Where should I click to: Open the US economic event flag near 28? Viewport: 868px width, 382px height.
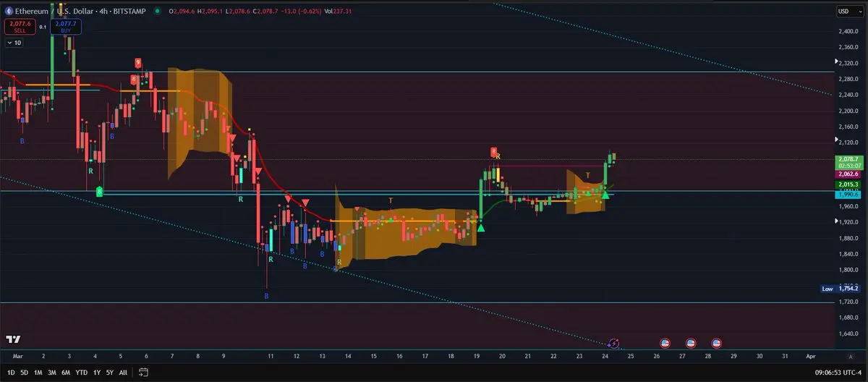coord(717,343)
